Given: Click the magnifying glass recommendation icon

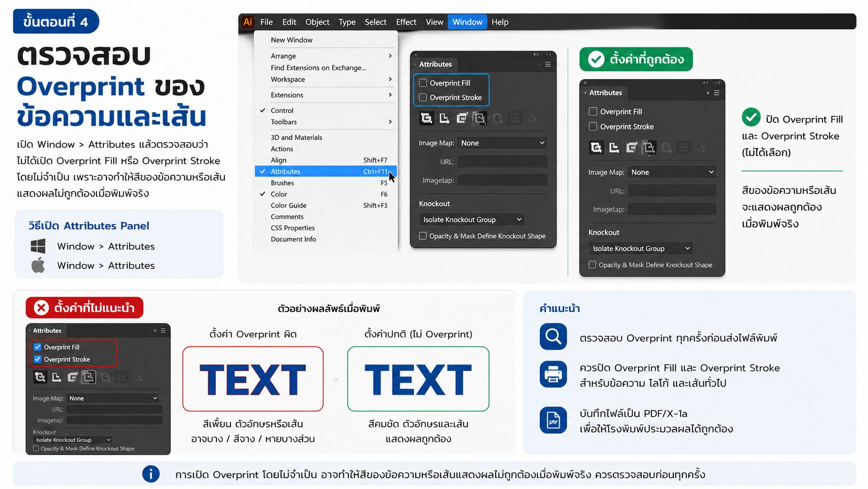Looking at the screenshot, I should pyautogui.click(x=553, y=337).
